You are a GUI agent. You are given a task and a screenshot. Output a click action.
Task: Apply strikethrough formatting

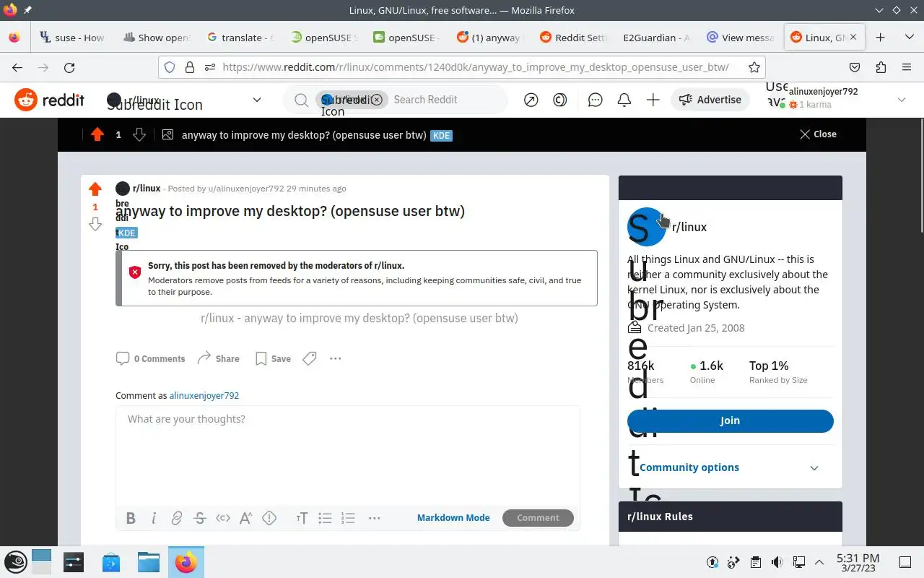coord(200,518)
